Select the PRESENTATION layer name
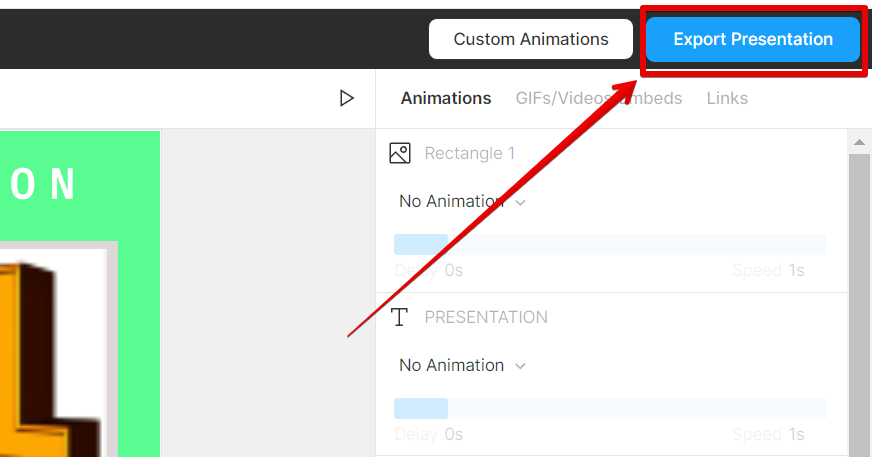Image resolution: width=873 pixels, height=457 pixels. click(486, 317)
